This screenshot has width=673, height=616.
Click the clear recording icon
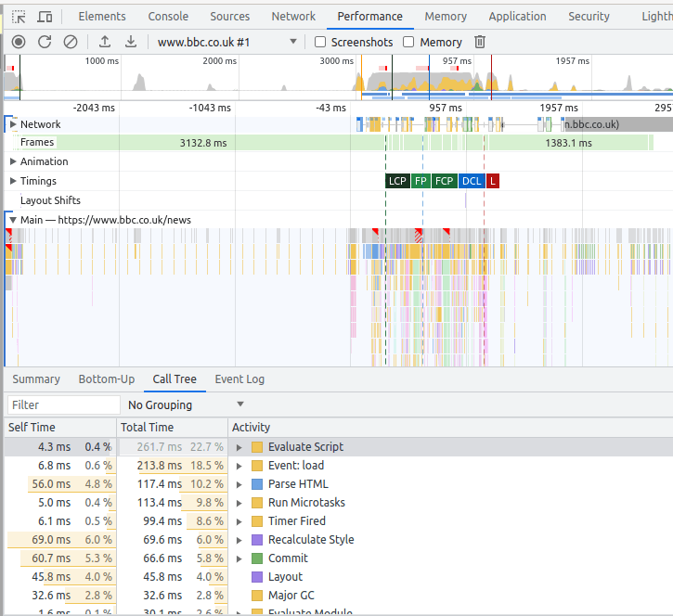pos(71,42)
